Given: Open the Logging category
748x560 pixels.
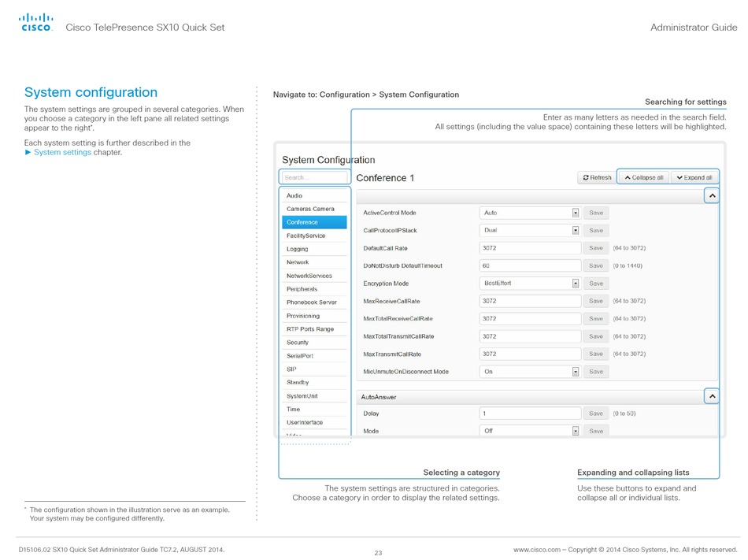Looking at the screenshot, I should click(314, 249).
